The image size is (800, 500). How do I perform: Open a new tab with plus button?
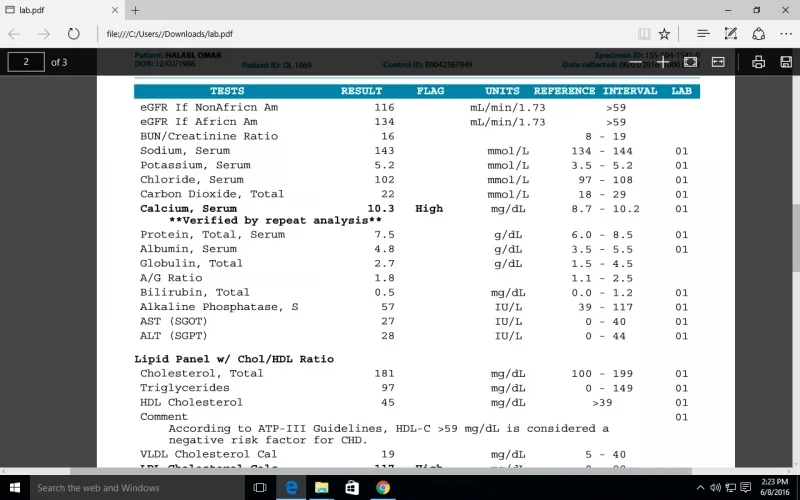click(x=135, y=10)
